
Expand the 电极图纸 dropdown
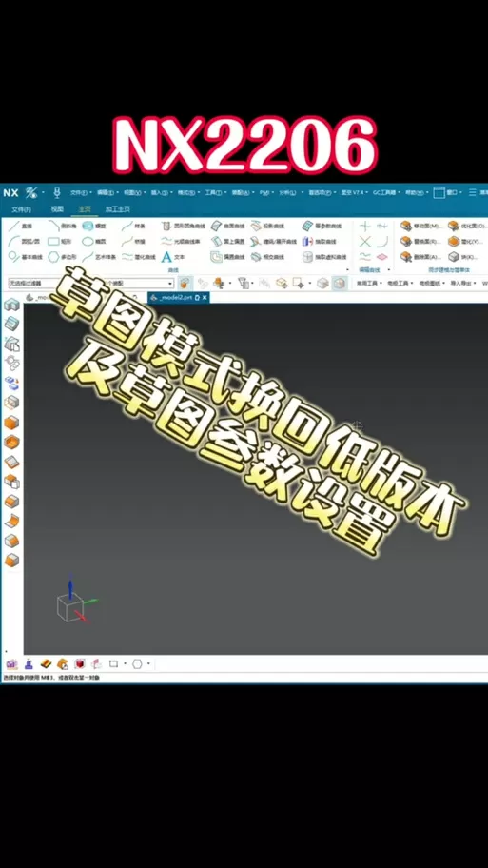[432, 283]
